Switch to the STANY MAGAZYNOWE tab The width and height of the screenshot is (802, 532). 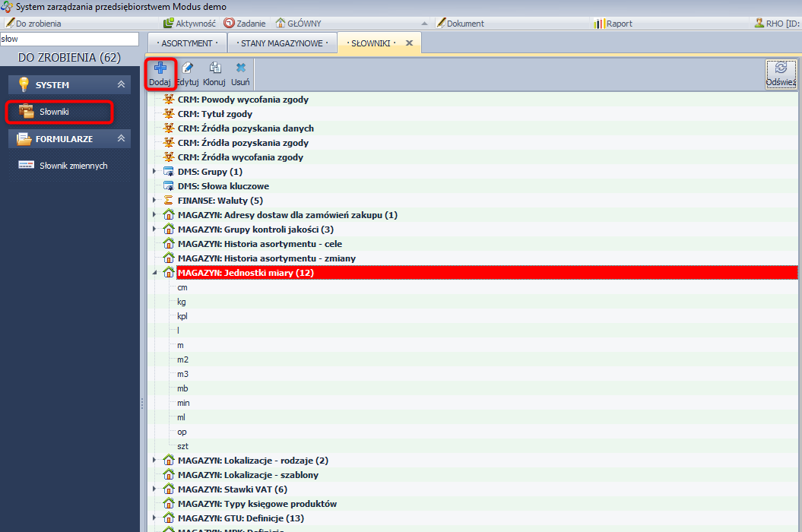point(282,43)
